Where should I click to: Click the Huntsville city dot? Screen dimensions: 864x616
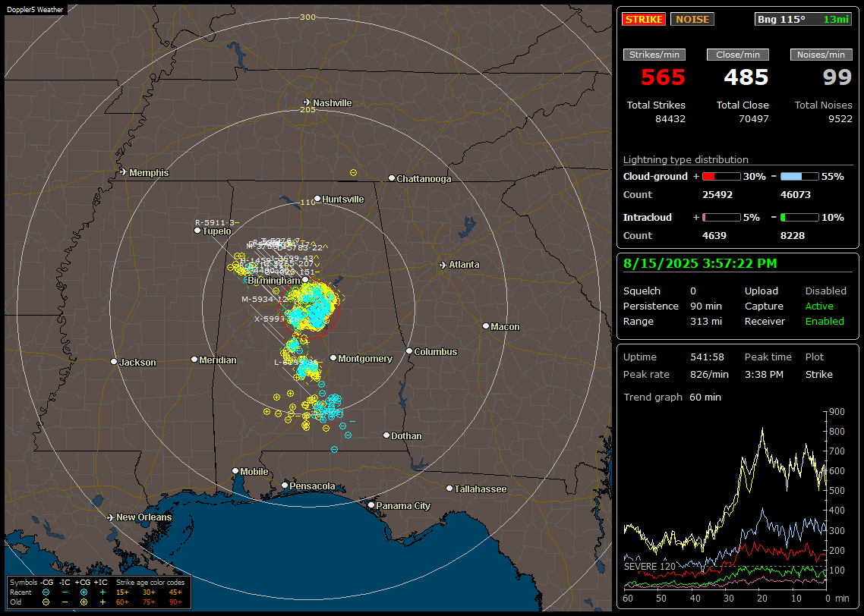317,199
